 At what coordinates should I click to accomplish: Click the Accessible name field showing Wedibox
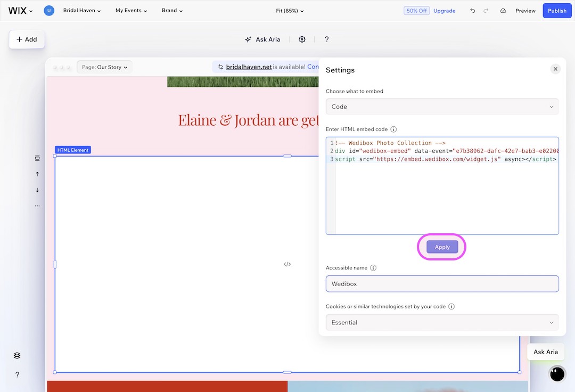pyautogui.click(x=442, y=283)
